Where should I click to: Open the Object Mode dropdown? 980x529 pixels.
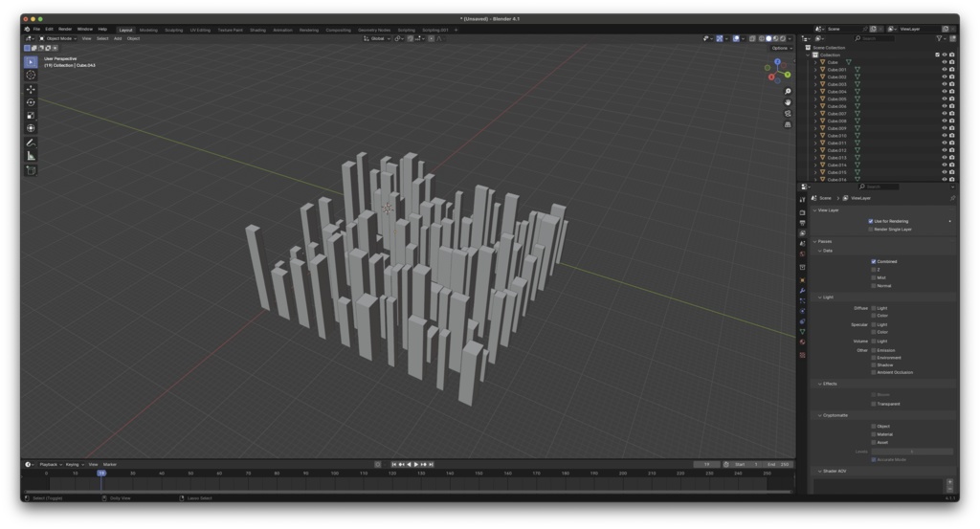58,38
